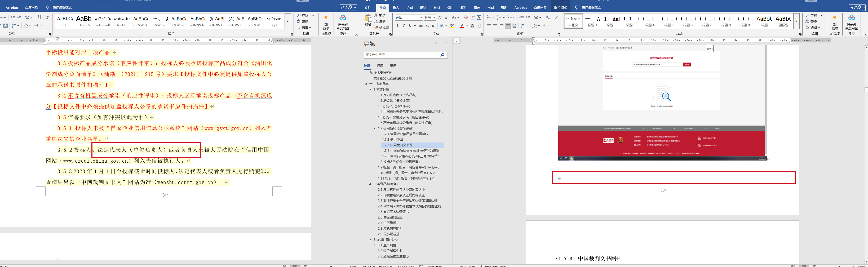This screenshot has height=267, width=868.
Task: Click the Cut (剪切) scissors in the right window
Action: coord(380,15)
